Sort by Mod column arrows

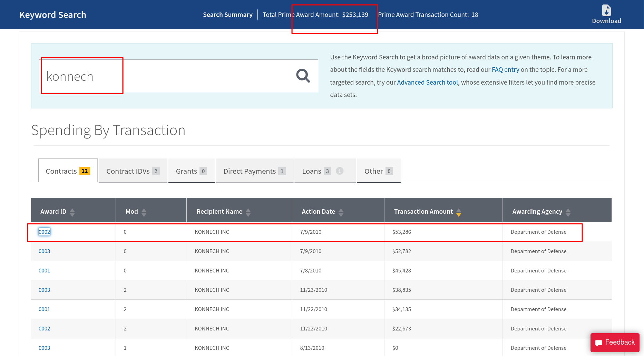pyautogui.click(x=144, y=212)
